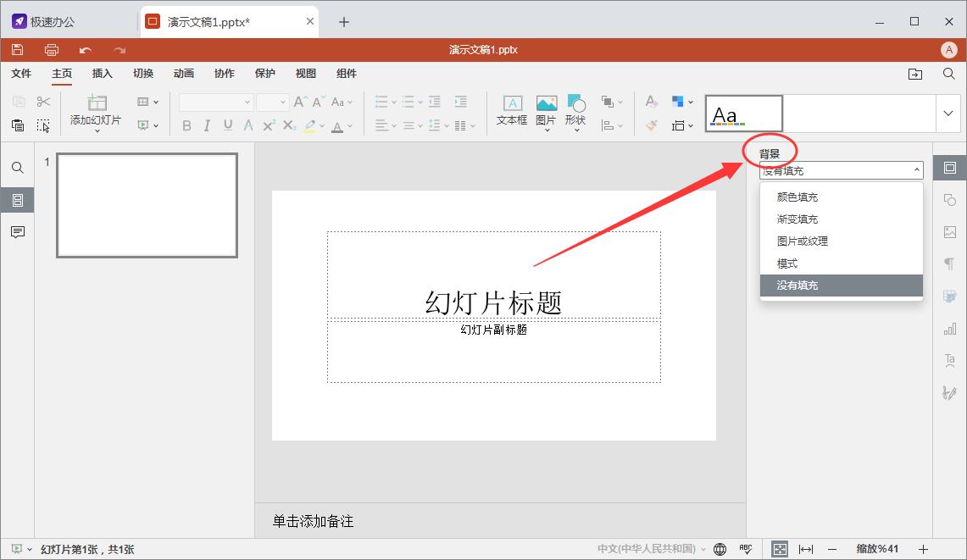Switch to the 保护 tab
Image resolution: width=967 pixels, height=560 pixels.
(x=265, y=74)
